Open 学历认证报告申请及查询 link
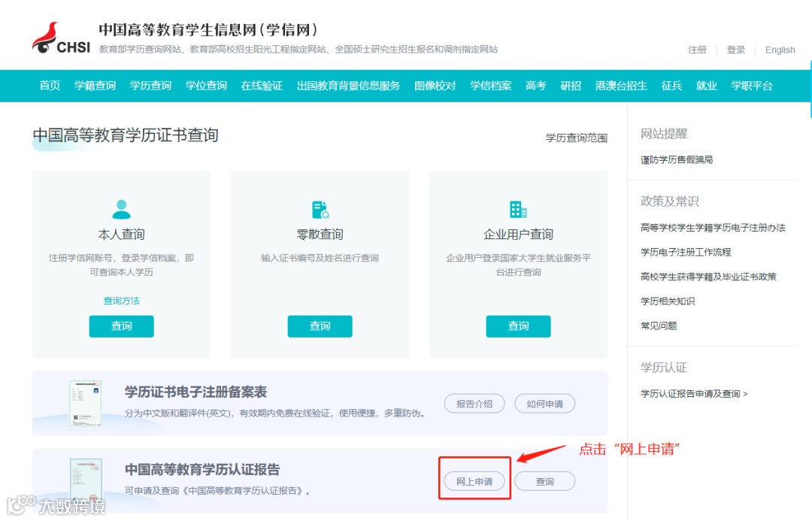 coord(694,394)
